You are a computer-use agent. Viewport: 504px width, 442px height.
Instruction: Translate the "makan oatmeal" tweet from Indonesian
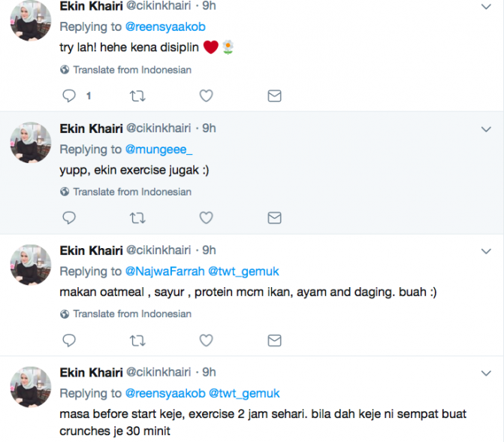(131, 314)
